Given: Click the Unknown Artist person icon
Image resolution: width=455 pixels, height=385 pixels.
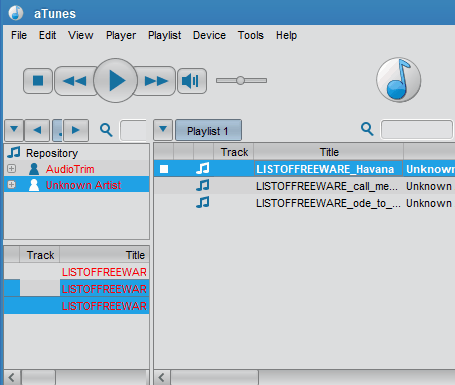Looking at the screenshot, I should click(34, 185).
